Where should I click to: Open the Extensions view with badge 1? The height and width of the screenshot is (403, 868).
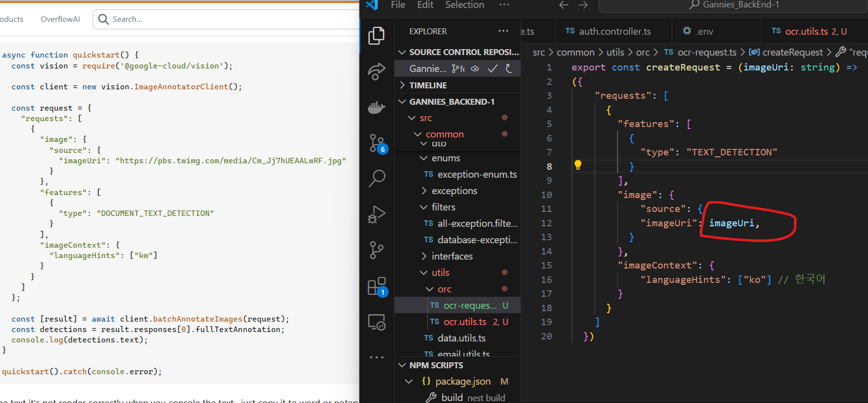coord(378,287)
